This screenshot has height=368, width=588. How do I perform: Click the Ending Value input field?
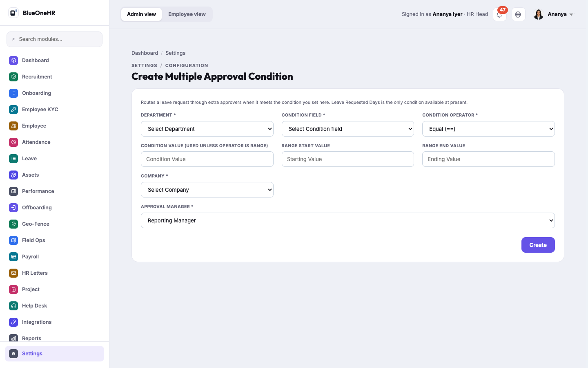click(488, 159)
